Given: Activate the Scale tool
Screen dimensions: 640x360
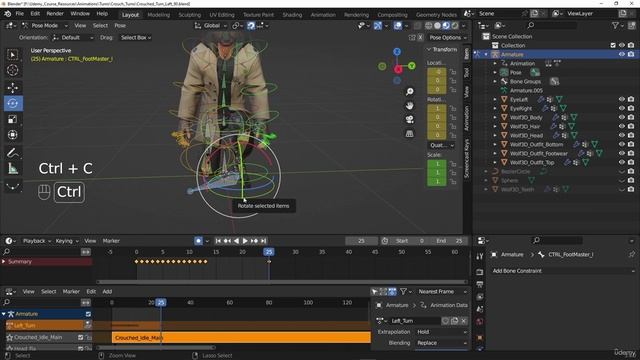Looking at the screenshot, I should (13, 119).
